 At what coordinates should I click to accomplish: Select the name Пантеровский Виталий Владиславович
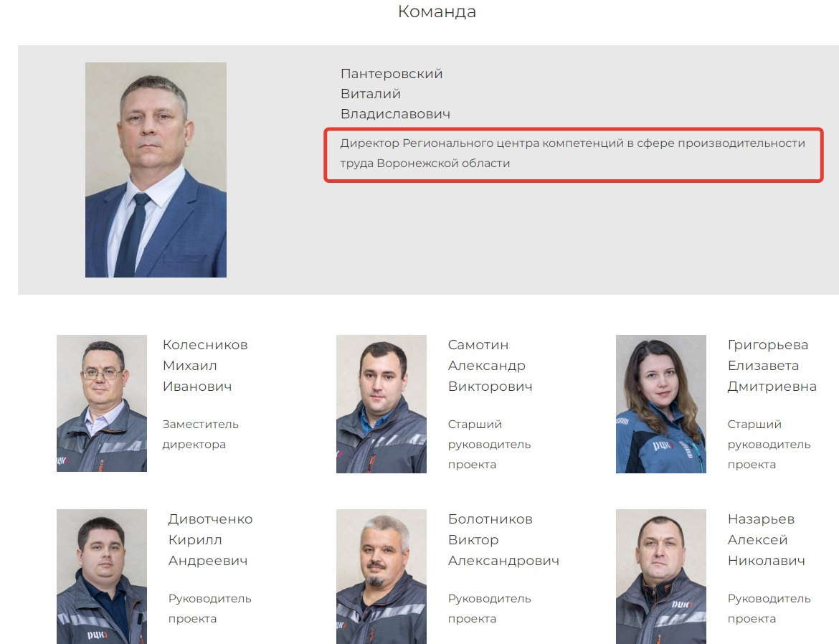click(395, 94)
